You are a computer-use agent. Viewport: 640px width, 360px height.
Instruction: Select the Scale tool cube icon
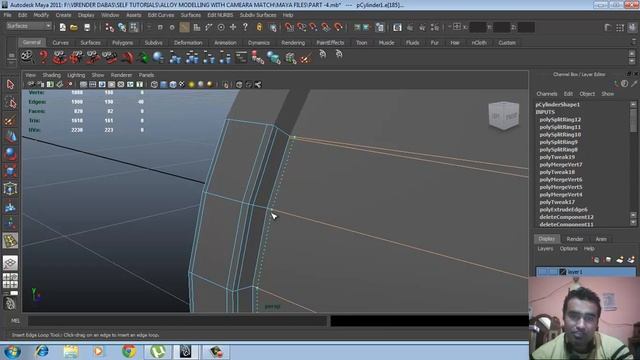10,171
